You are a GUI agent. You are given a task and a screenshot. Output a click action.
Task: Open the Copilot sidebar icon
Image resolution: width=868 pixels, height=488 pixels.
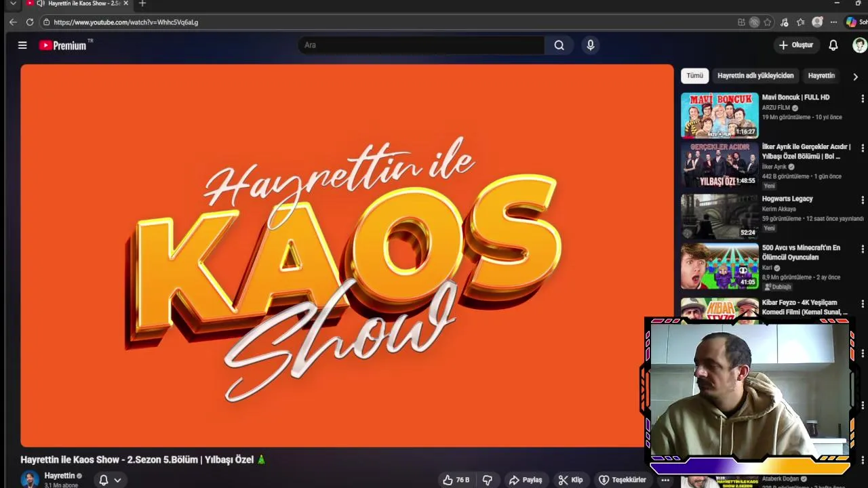point(851,22)
